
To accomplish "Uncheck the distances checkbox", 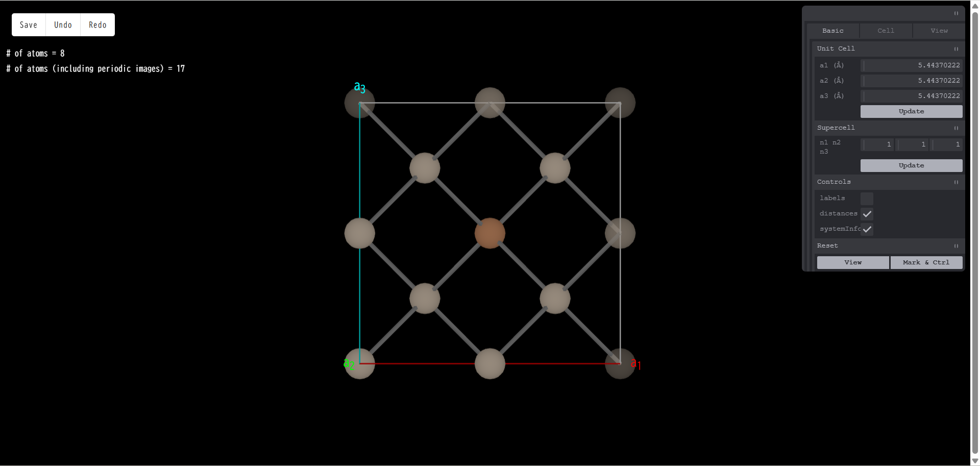I will (866, 214).
